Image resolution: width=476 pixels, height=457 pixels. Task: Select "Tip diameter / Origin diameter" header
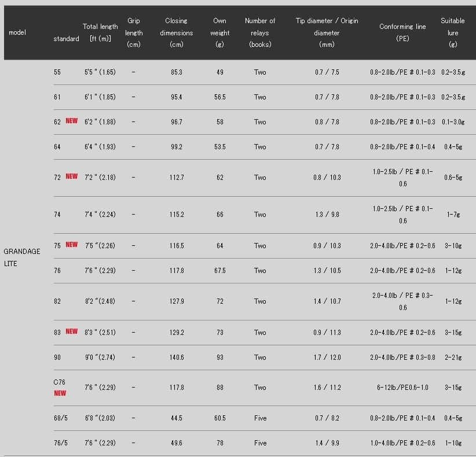(x=327, y=32)
